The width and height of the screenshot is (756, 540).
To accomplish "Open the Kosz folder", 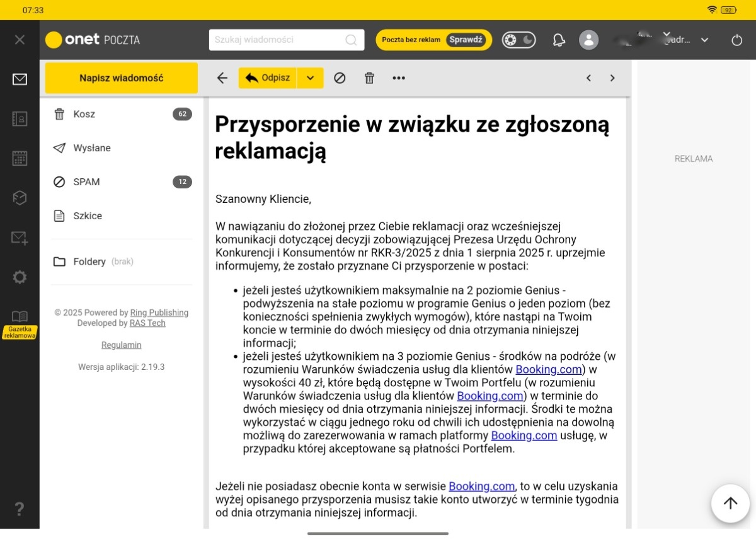I will click(84, 114).
